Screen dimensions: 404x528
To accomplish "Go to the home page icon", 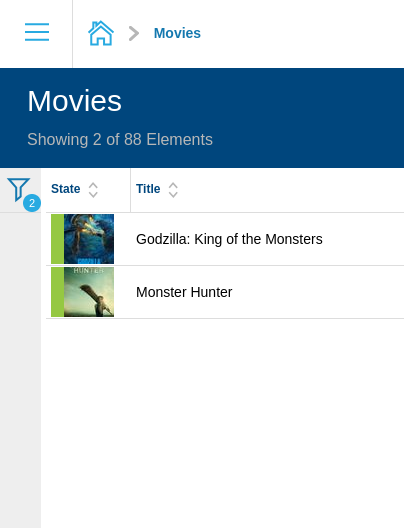I will (x=101, y=33).
